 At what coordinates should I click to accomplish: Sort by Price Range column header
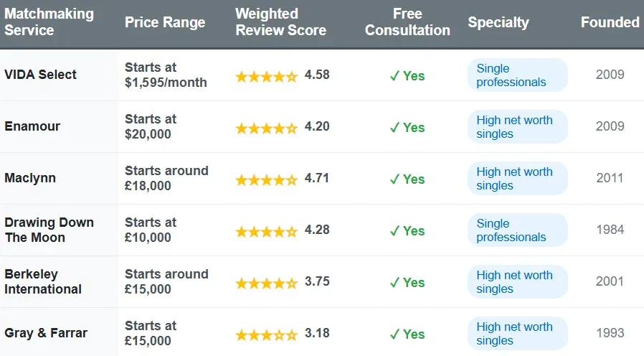165,22
